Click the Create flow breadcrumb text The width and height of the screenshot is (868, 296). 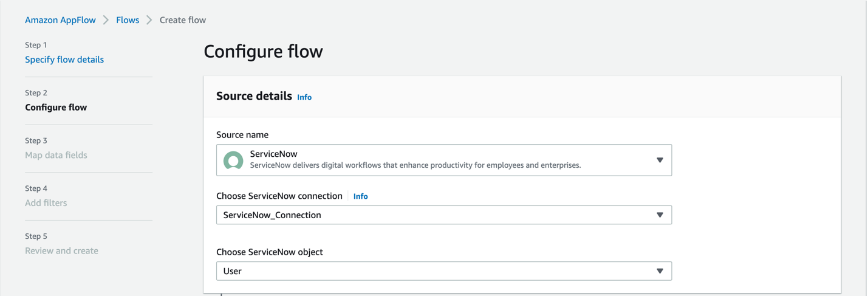[183, 20]
